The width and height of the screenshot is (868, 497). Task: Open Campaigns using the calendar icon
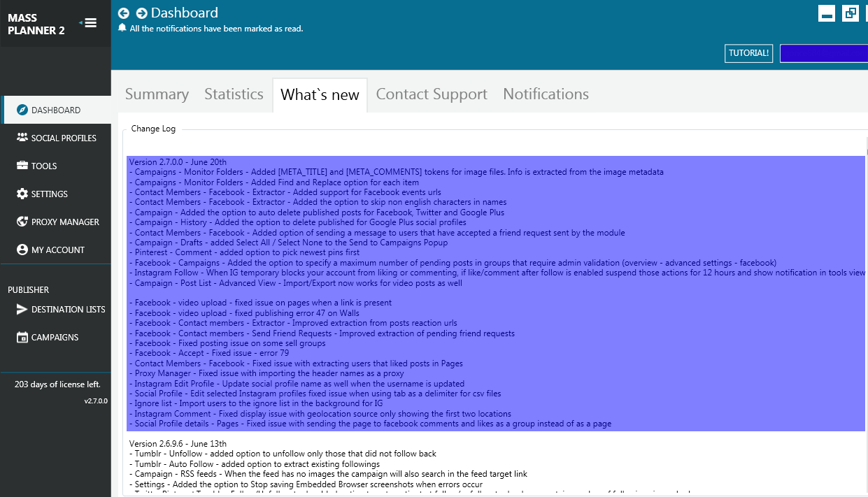pyautogui.click(x=22, y=337)
